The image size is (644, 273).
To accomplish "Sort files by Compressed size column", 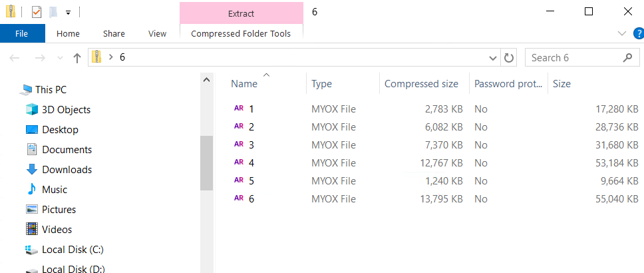I will pos(421,84).
